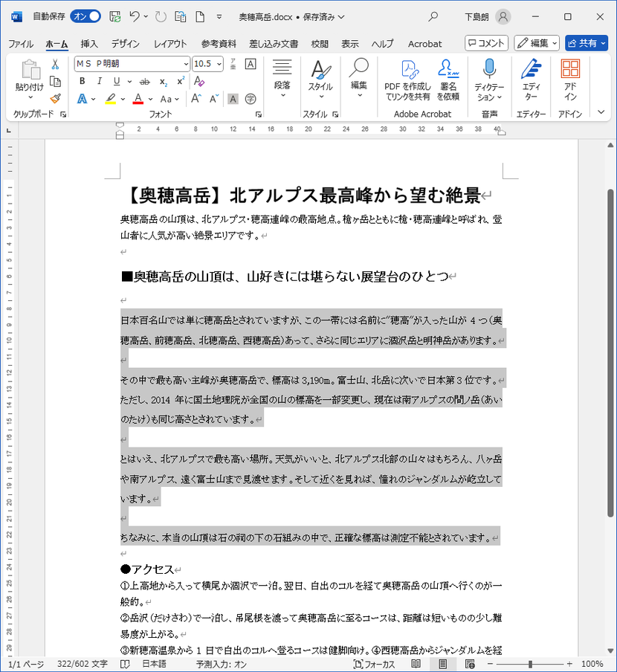
Task: Click the Paste clipboard icon
Action: pyautogui.click(x=30, y=70)
